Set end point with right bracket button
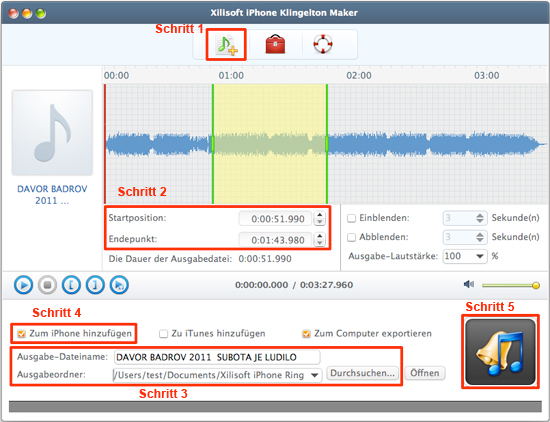550x422 pixels. [95, 285]
